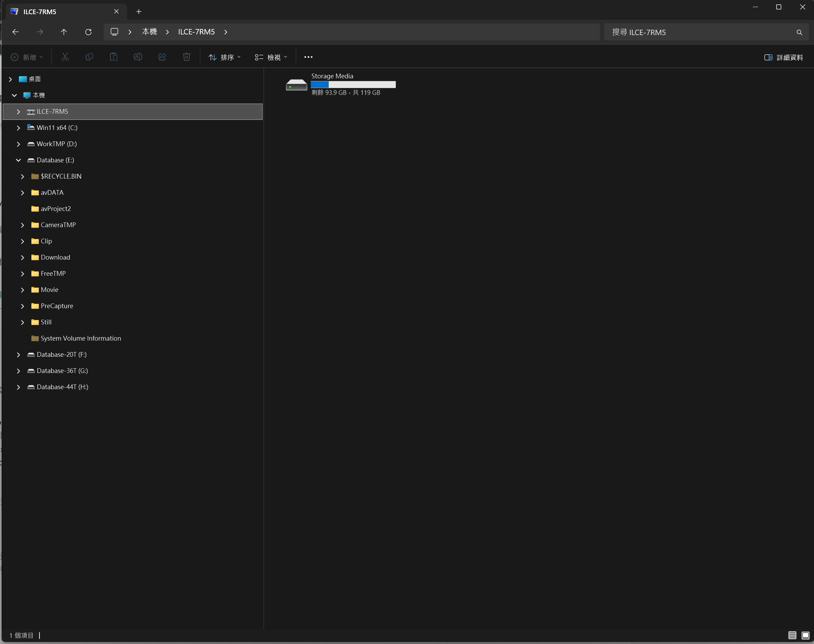814x644 pixels.
Task: Click the Cut scissors icon
Action: coord(65,57)
